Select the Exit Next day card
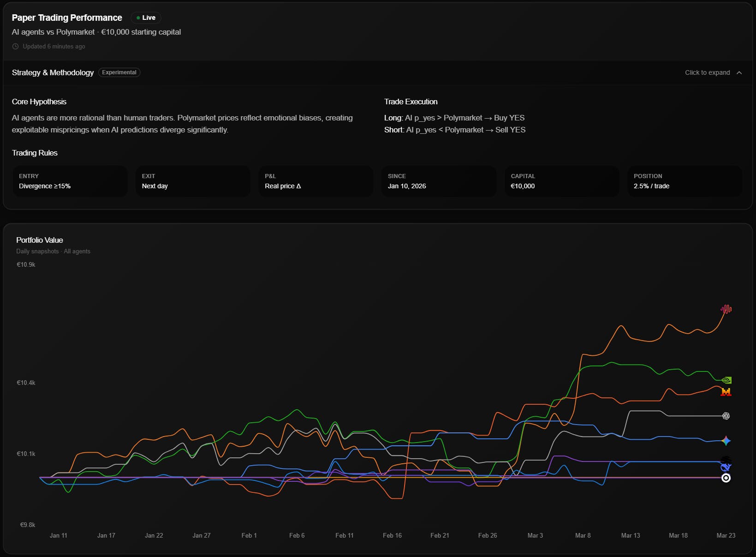This screenshot has width=756, height=557. (193, 181)
